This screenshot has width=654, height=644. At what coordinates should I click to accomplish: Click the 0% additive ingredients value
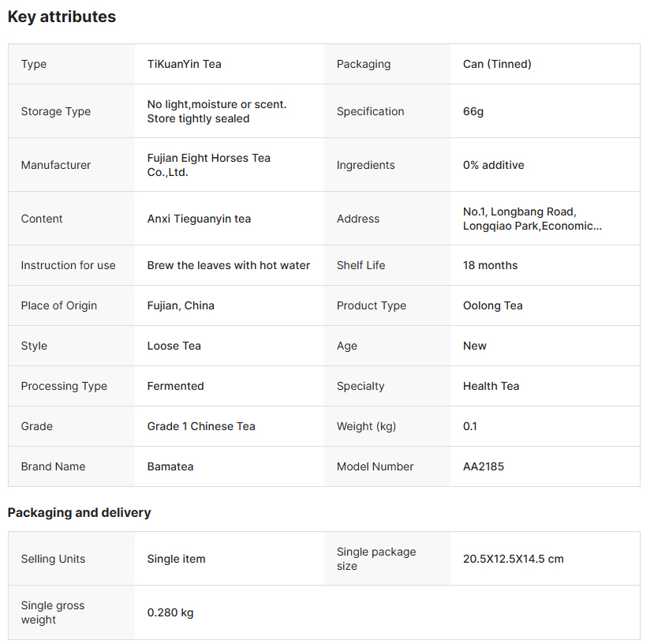pos(493,165)
